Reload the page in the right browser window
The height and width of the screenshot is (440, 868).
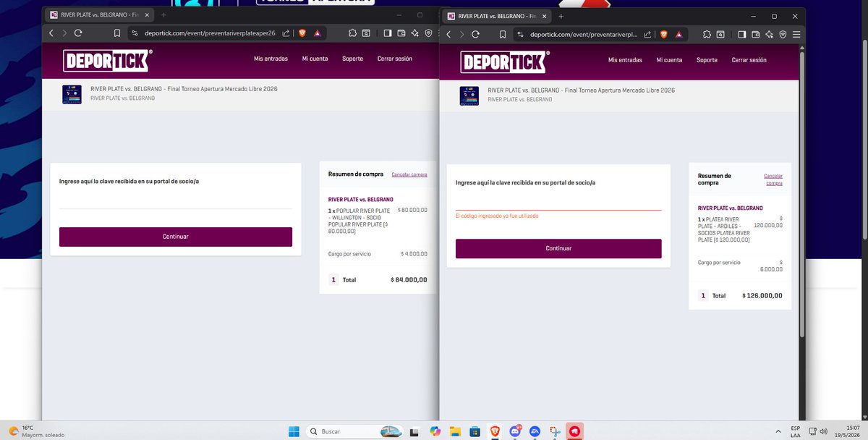[x=475, y=34]
